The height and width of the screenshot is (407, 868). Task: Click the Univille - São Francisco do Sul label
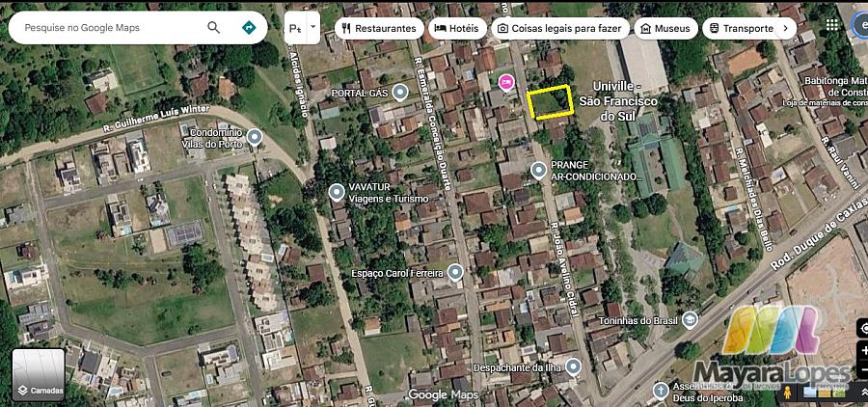coord(618,102)
